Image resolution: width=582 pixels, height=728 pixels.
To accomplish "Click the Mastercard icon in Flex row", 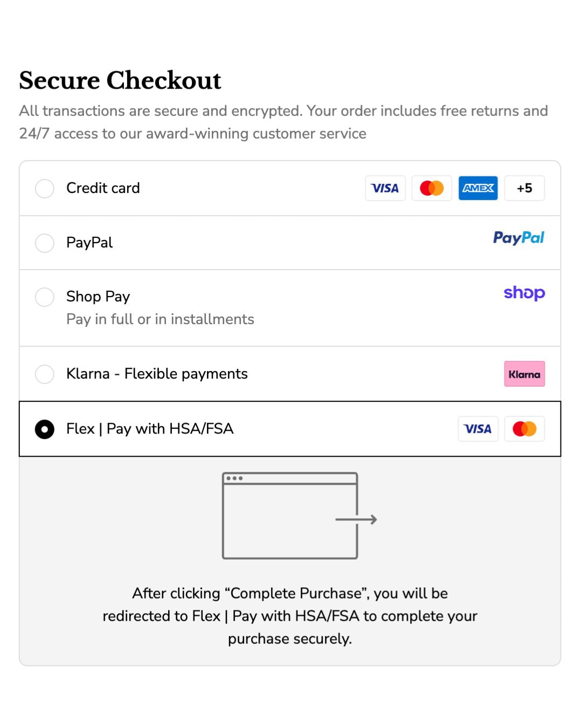I will tap(524, 429).
